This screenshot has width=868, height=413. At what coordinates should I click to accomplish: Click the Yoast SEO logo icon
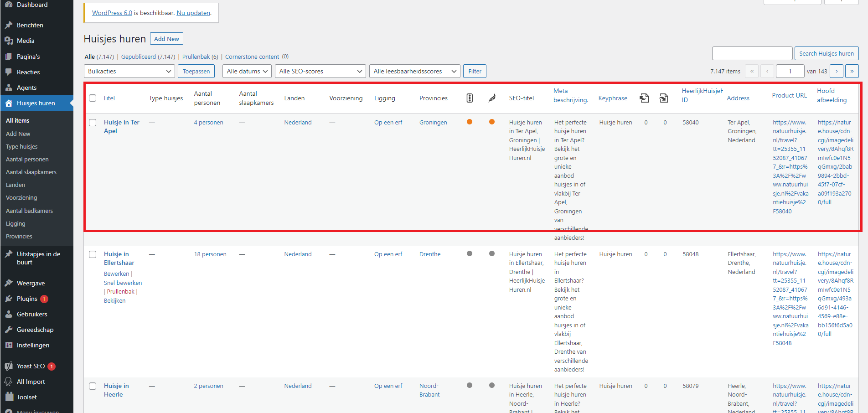coord(9,366)
